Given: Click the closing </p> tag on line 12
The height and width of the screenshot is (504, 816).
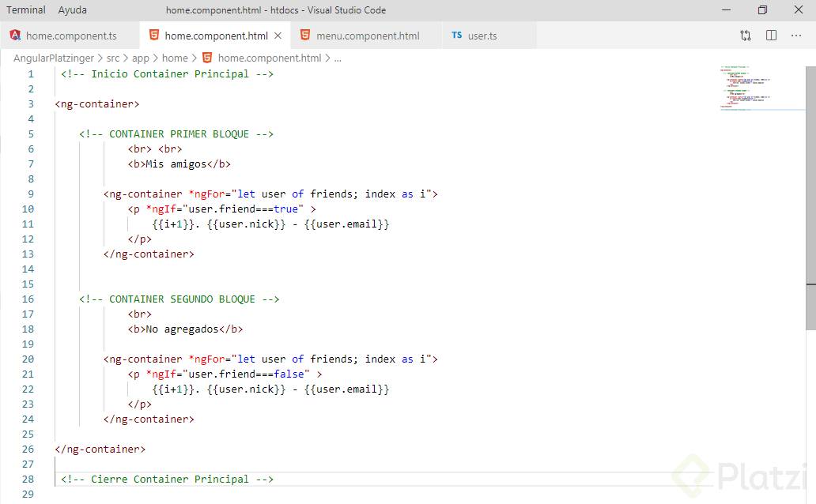Looking at the screenshot, I should [139, 239].
